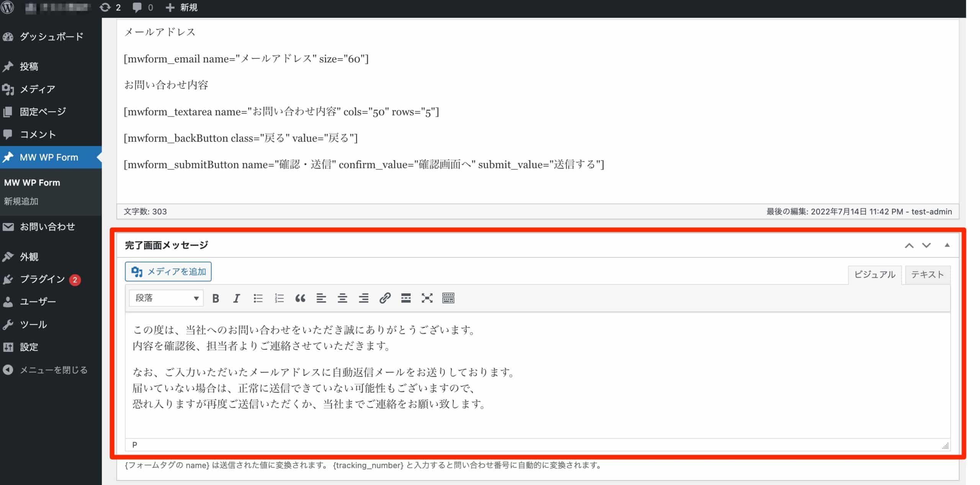Collapse the 完了画面メッセージ panel
The width and height of the screenshot is (980, 485).
tap(948, 245)
